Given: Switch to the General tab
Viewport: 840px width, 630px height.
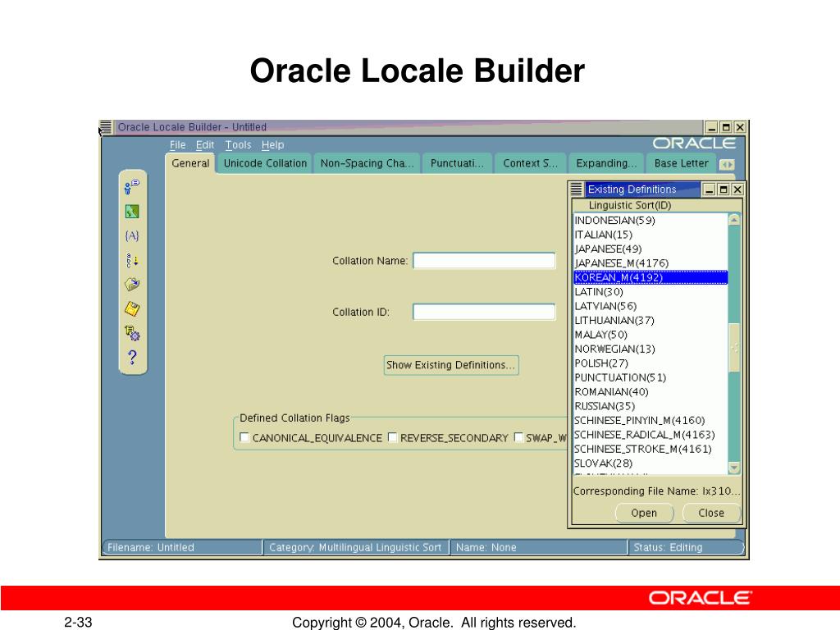Looking at the screenshot, I should pyautogui.click(x=190, y=163).
